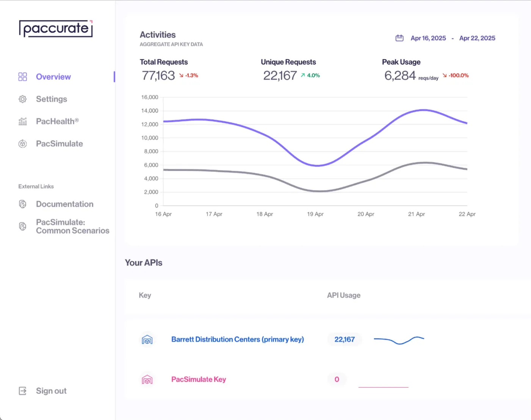
Task: Click the pink PacSimulate Key warehouse icon
Action: point(147,379)
